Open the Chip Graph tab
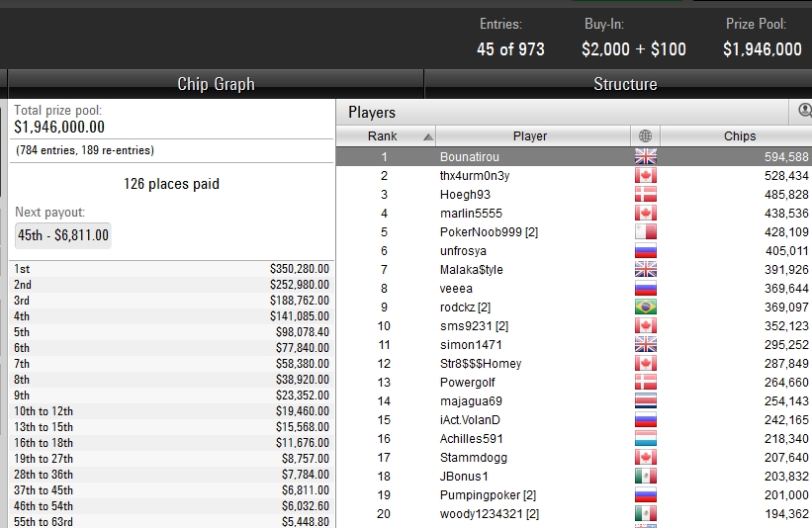 point(216,84)
